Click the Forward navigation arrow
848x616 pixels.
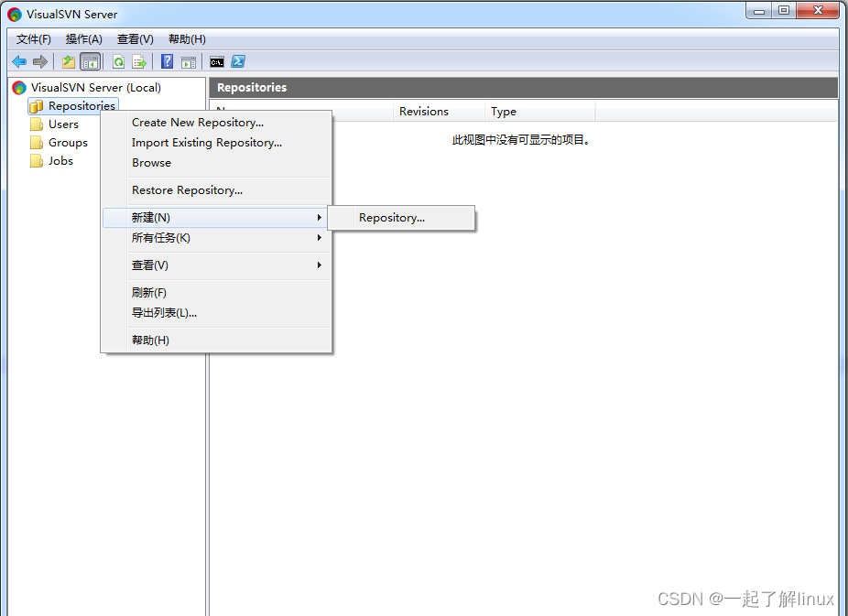coord(38,61)
